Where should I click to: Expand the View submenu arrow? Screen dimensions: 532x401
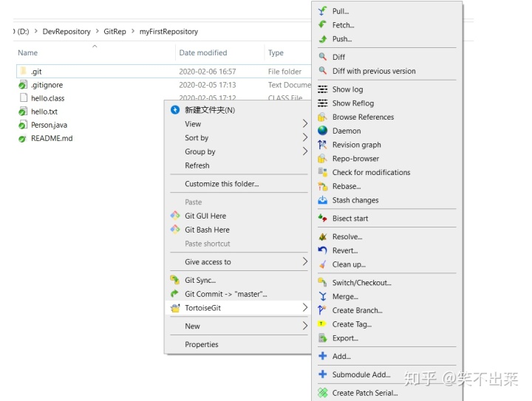coord(304,124)
